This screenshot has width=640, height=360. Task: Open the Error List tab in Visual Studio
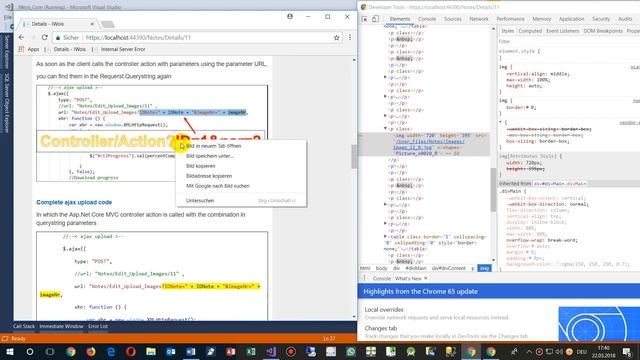point(98,327)
